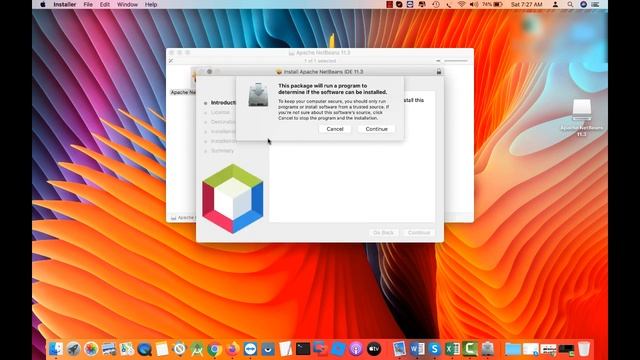The image size is (640, 360).
Task: Open the Trash in the Dock
Action: tap(584, 349)
